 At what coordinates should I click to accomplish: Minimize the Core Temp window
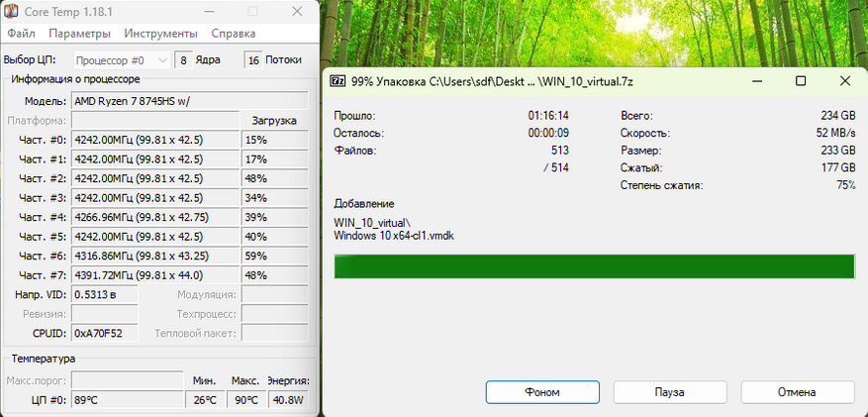pyautogui.click(x=208, y=11)
